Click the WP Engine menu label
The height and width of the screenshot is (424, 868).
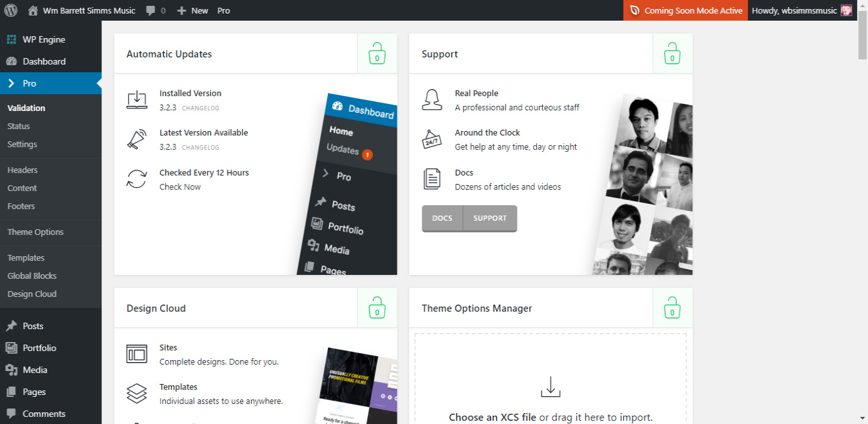click(44, 39)
